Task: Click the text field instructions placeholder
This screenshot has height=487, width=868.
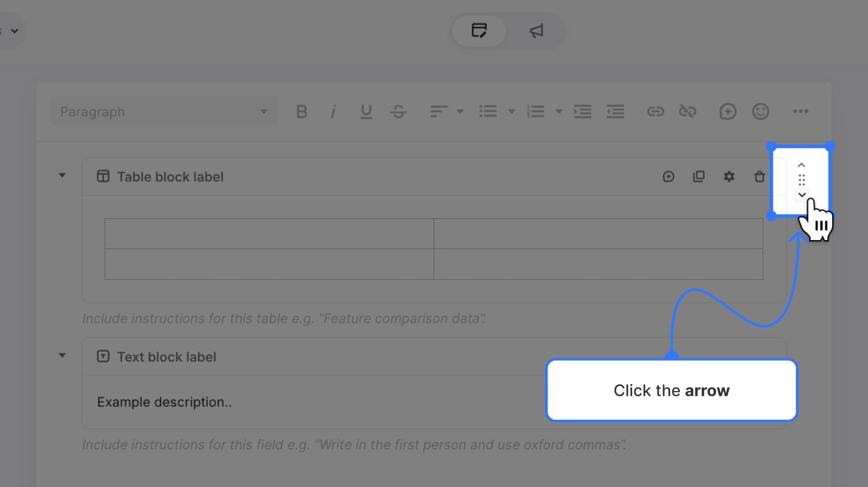Action: (354, 445)
